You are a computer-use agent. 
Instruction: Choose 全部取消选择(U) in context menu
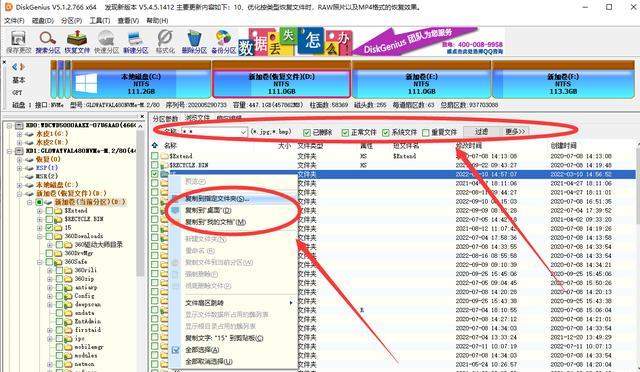pos(233,362)
